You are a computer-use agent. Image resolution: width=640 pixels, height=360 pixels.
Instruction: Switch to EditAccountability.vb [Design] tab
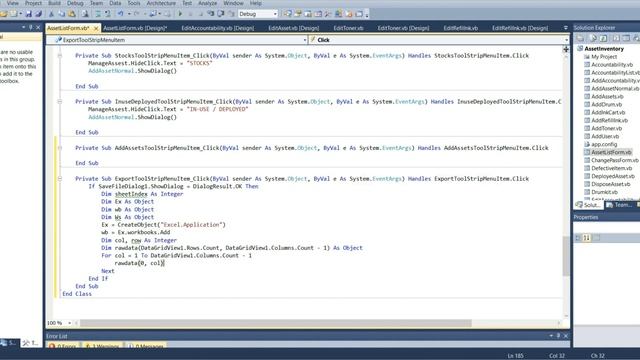click(218, 28)
